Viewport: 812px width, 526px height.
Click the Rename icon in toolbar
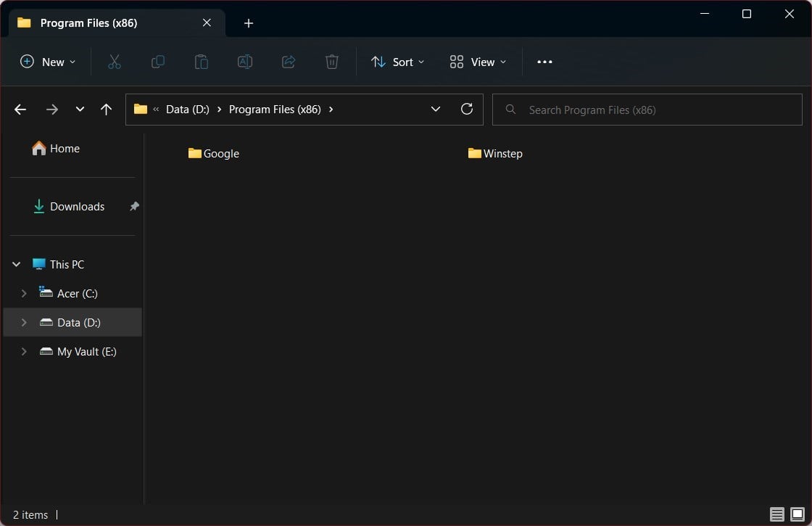(244, 62)
